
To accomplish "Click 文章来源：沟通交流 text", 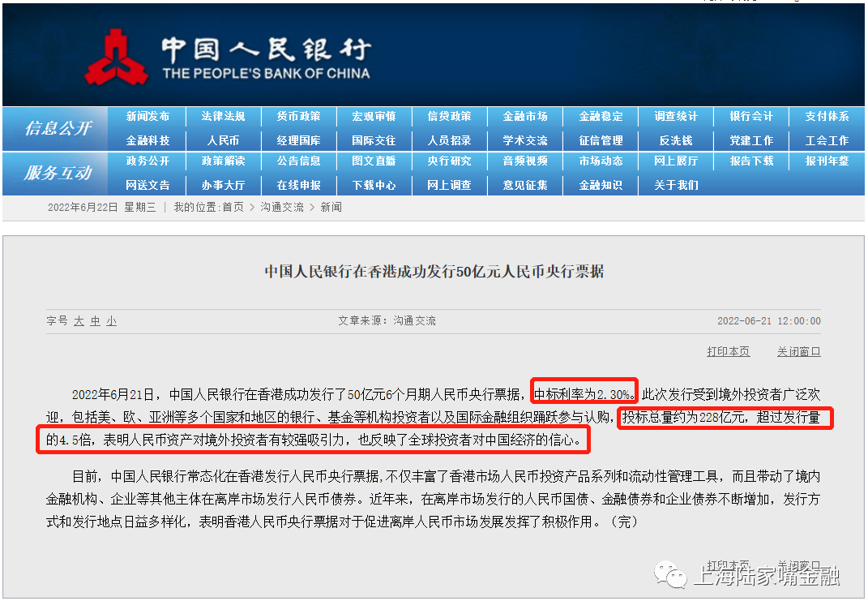I will pyautogui.click(x=387, y=321).
